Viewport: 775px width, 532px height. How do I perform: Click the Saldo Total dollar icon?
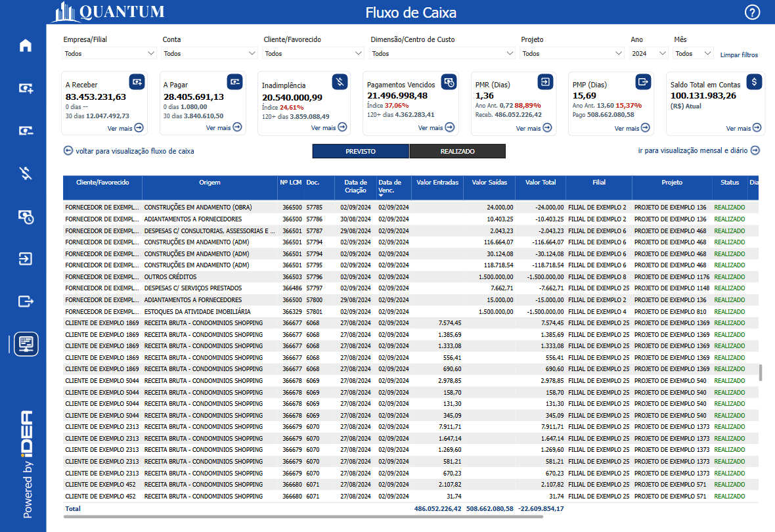[x=755, y=81]
